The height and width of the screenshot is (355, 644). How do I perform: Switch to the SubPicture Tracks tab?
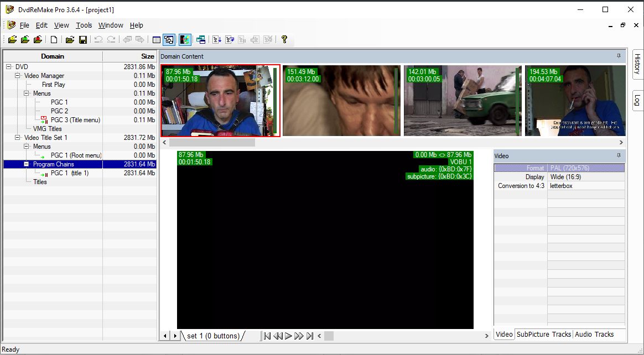pyautogui.click(x=544, y=334)
